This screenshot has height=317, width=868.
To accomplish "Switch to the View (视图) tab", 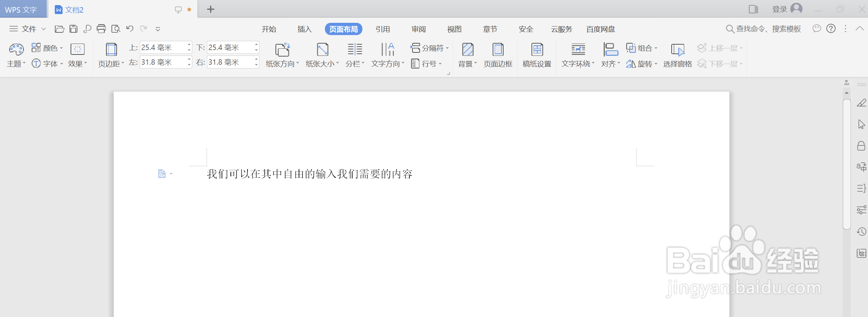I will point(454,29).
